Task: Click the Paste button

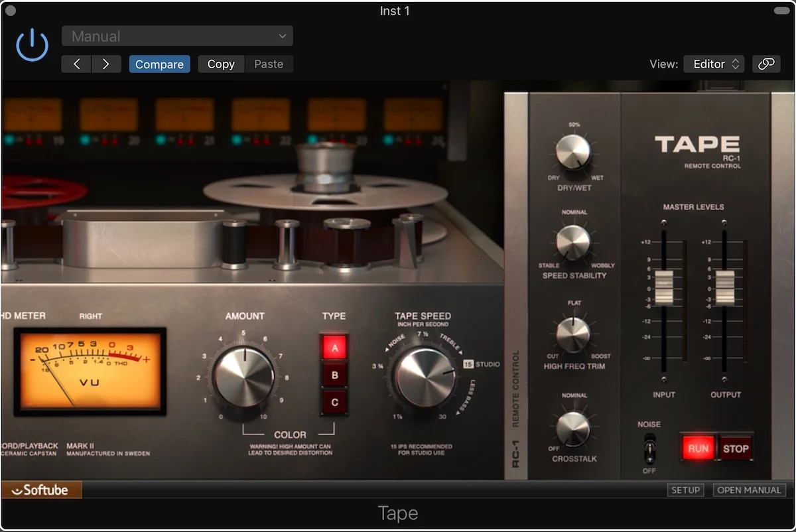Action: click(x=269, y=64)
